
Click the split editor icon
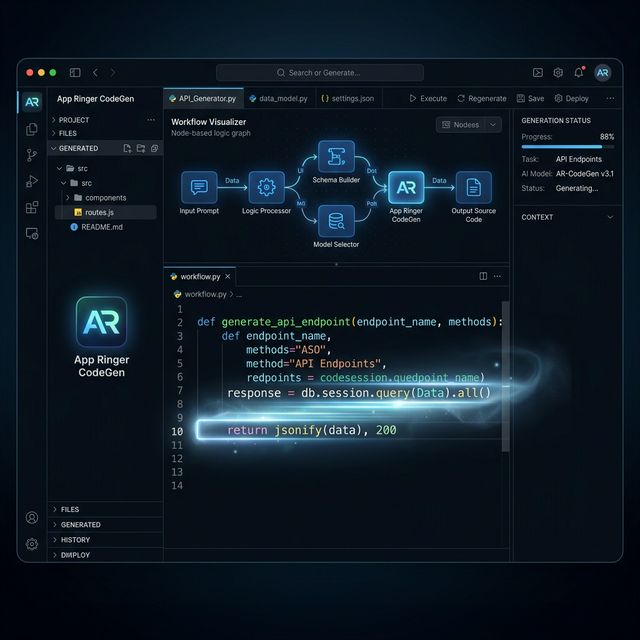coord(483,276)
